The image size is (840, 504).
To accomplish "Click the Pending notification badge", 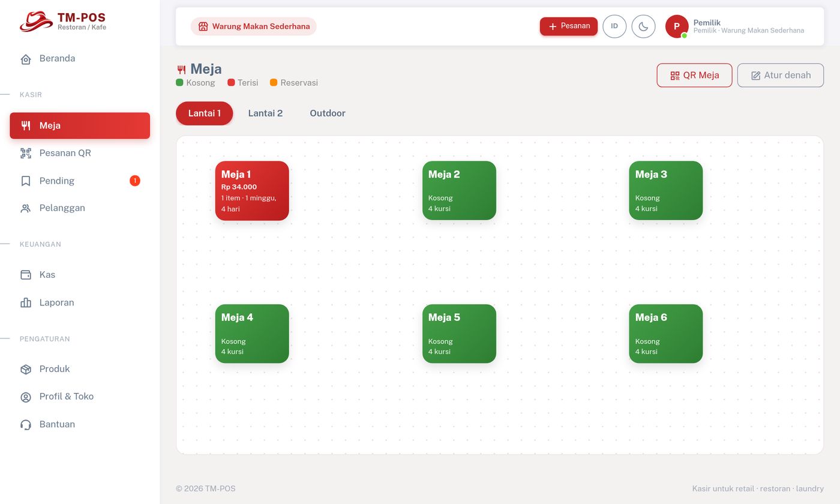I will 135,181.
